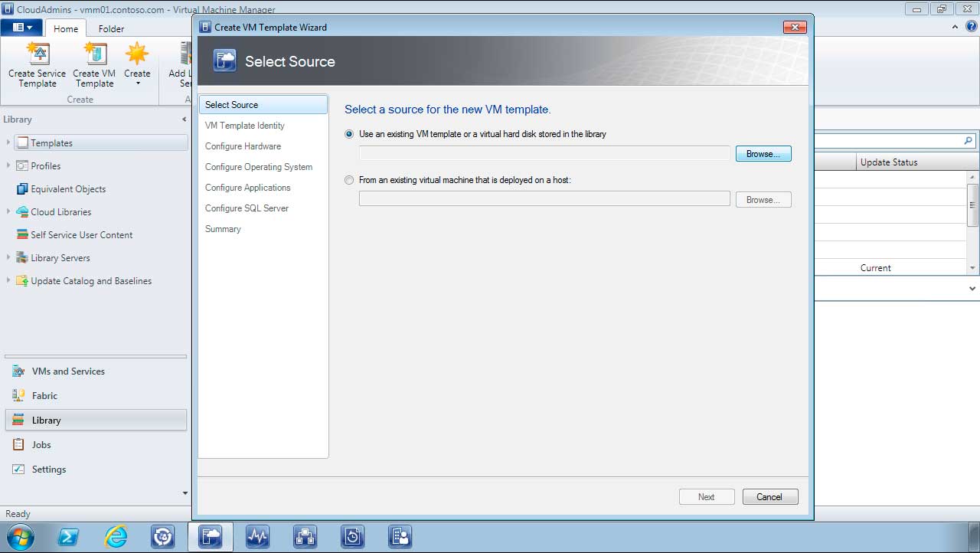The height and width of the screenshot is (553, 980).
Task: Click the Create VM Template ribbon icon
Action: click(x=95, y=54)
